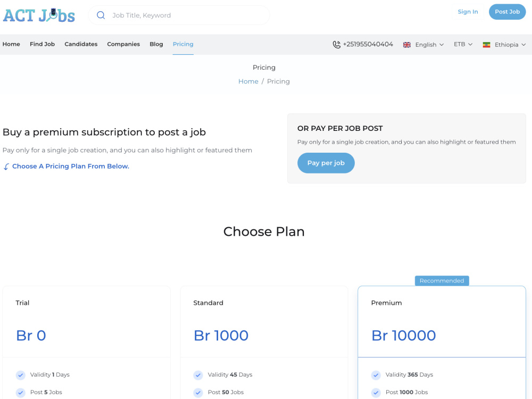
Task: Click the UK flag icon
Action: pos(407,45)
